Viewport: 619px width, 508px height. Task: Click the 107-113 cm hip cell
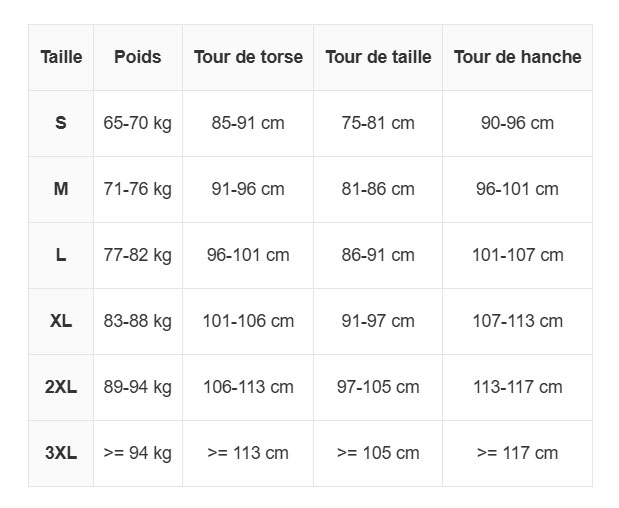[x=517, y=321]
